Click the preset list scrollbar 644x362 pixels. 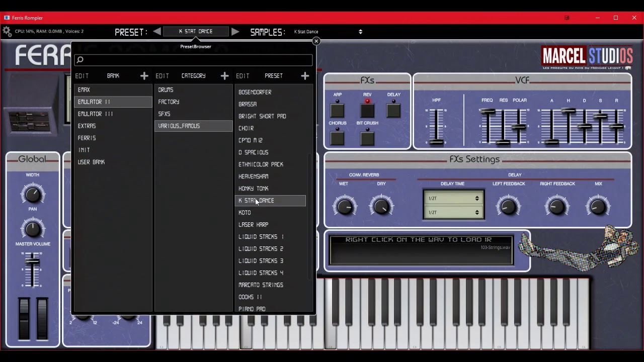tap(309, 216)
